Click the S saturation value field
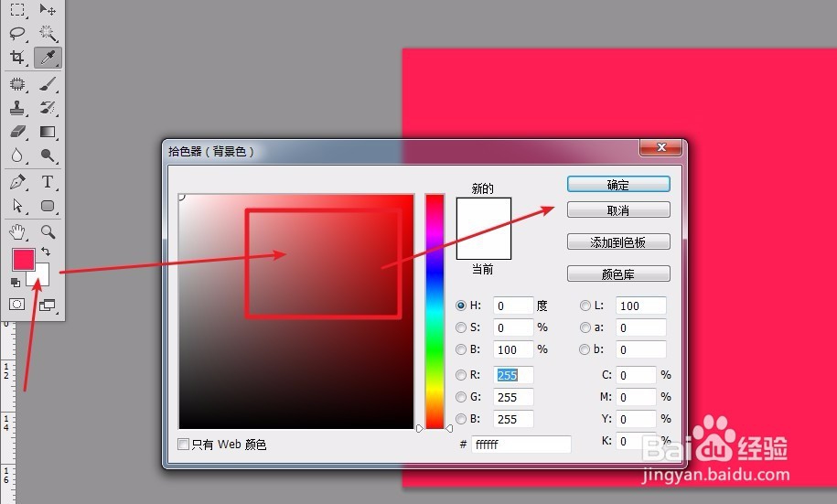837x504 pixels. click(513, 327)
